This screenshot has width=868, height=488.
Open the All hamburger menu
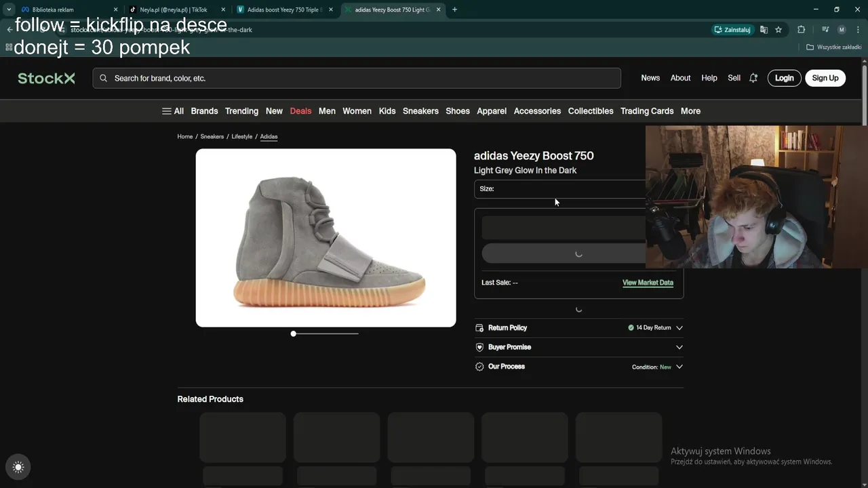173,111
